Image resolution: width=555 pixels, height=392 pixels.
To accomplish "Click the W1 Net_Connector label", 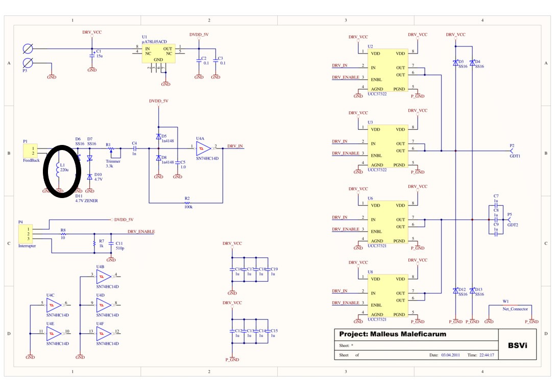I will coord(514,309).
